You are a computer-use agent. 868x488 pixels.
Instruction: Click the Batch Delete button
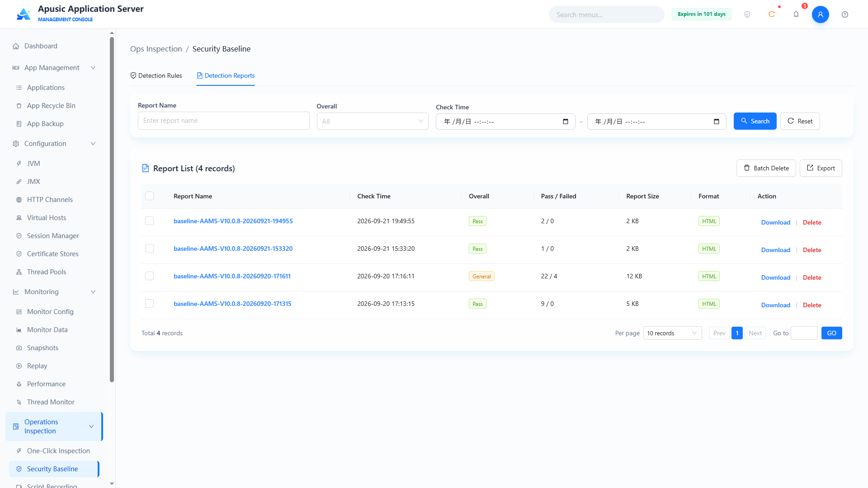(766, 168)
